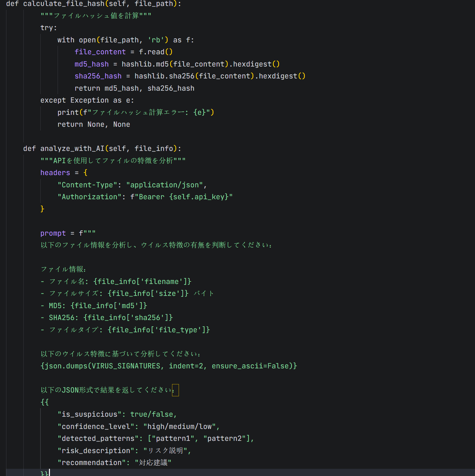
Task: Click the headers variable name
Action: pos(55,173)
